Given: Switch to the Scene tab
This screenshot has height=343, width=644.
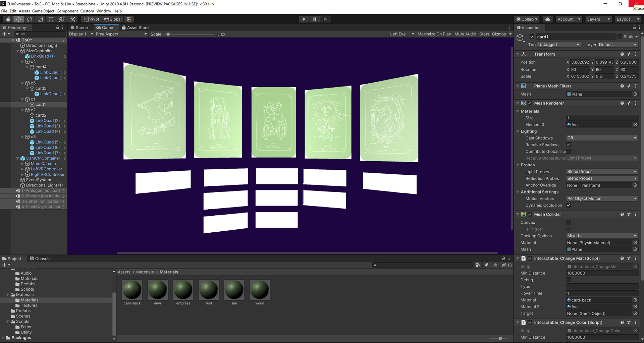Looking at the screenshot, I should click(79, 27).
